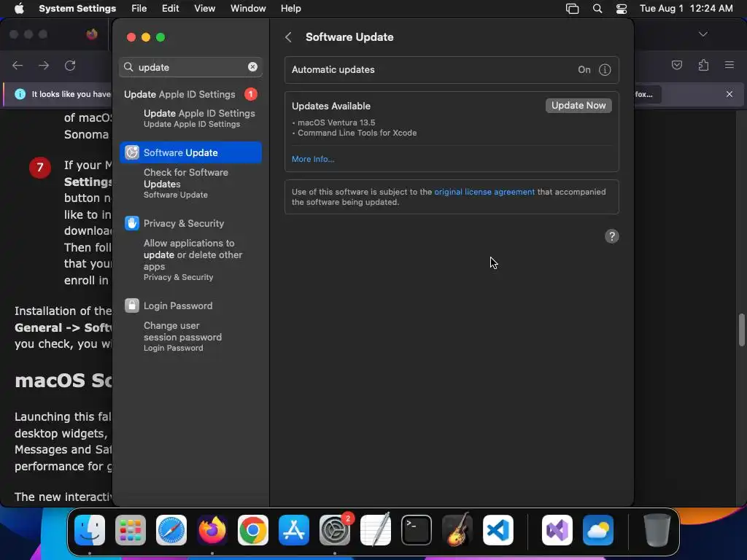The height and width of the screenshot is (560, 747).
Task: Open the help question mark button
Action: (612, 236)
